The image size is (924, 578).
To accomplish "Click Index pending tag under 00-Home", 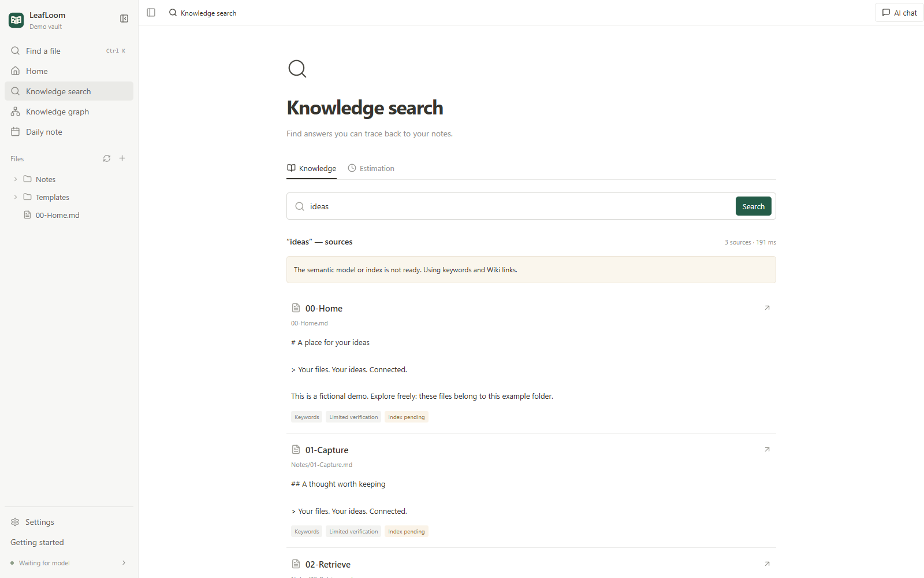I will 407,417.
